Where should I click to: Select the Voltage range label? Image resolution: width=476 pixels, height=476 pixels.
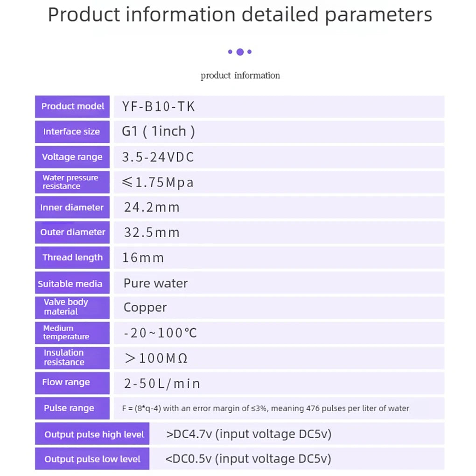point(72,157)
